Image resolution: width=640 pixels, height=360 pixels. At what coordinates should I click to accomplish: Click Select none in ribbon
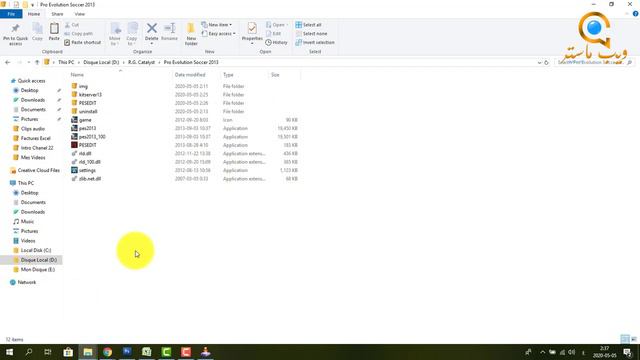pyautogui.click(x=311, y=33)
